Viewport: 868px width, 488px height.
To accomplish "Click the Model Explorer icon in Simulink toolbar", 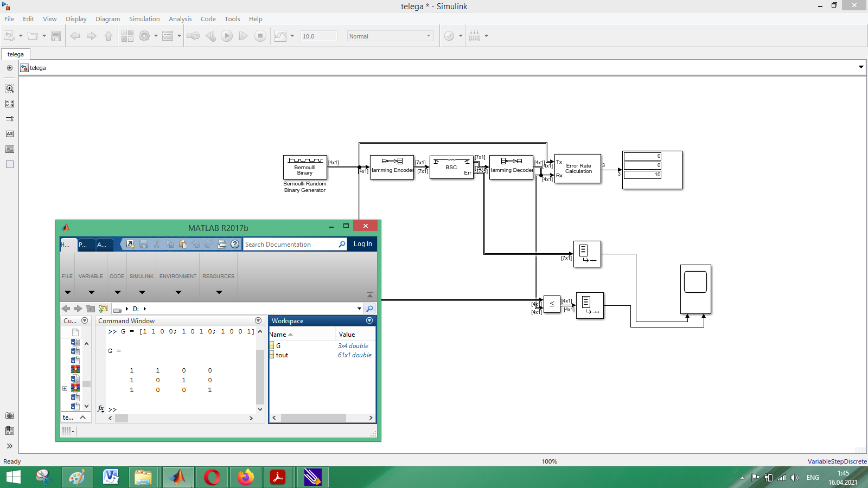I will 168,36.
